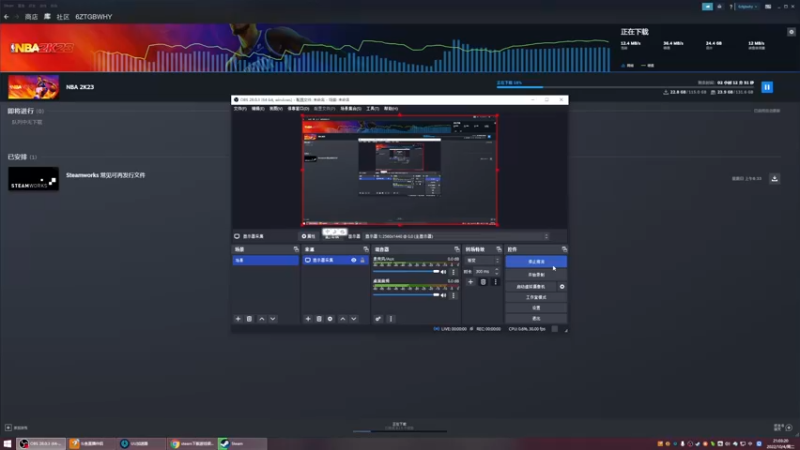Pop out the Scene Transitions dock
This screenshot has width=800, height=450.
pyautogui.click(x=498, y=249)
